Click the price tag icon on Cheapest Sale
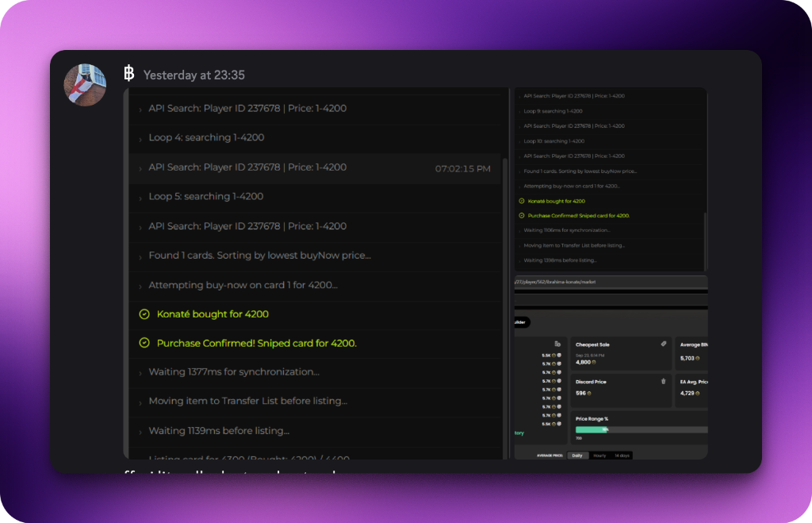The height and width of the screenshot is (523, 812). tap(664, 344)
